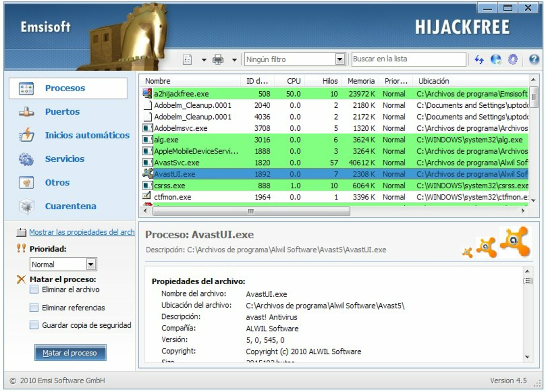Enable 'Eliminar referencias' checkbox

34,307
